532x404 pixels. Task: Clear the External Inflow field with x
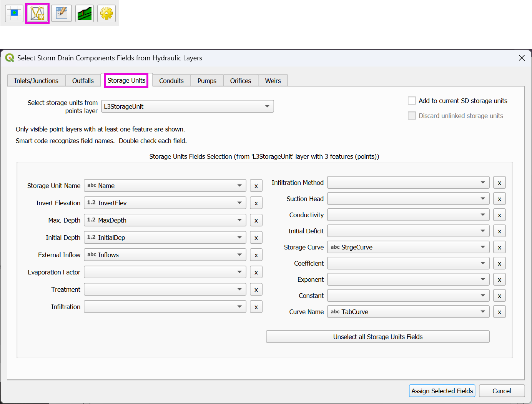(256, 255)
